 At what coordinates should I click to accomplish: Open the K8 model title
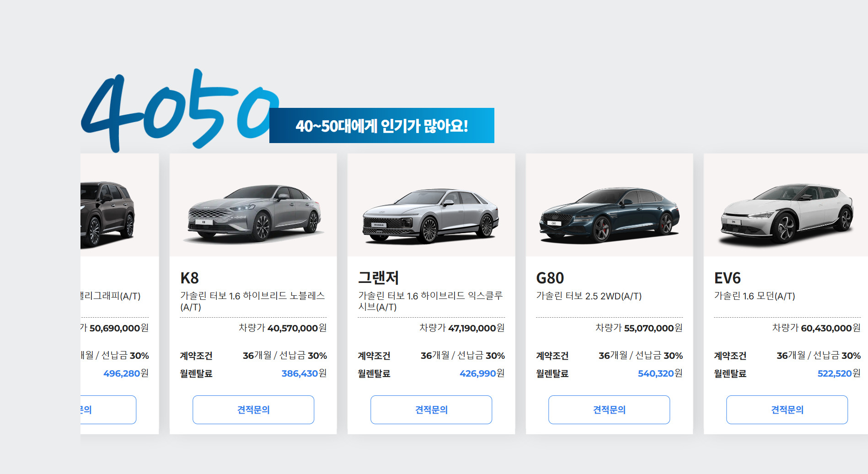click(190, 278)
